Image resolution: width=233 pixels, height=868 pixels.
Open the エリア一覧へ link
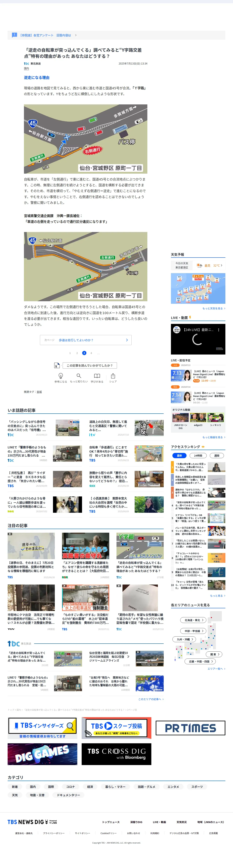click(216, 669)
